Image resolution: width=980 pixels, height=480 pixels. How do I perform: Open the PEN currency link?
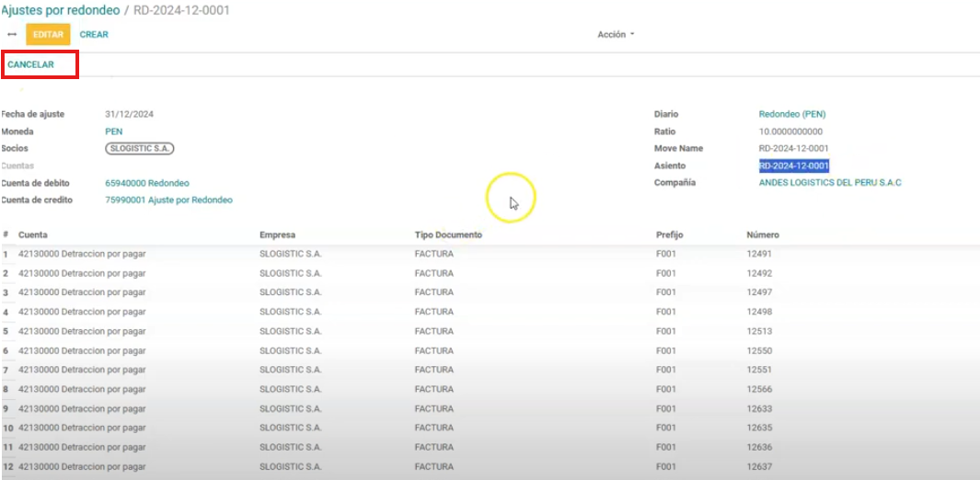(114, 131)
